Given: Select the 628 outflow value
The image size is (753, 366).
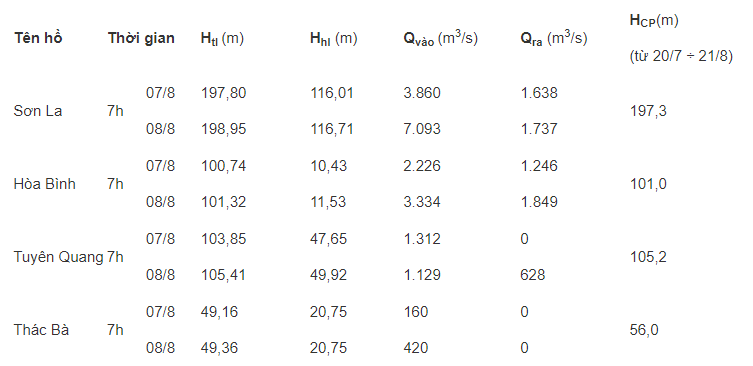Looking at the screenshot, I should click(x=533, y=275).
